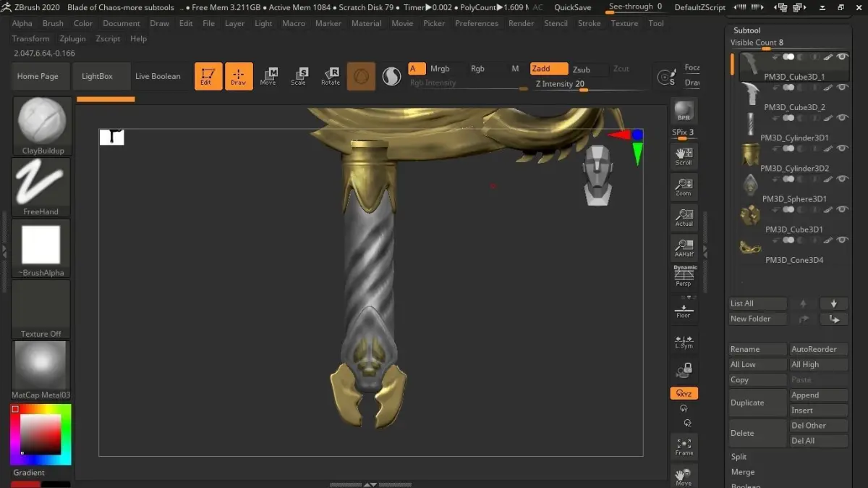Click the lock transpose icon

tap(684, 371)
